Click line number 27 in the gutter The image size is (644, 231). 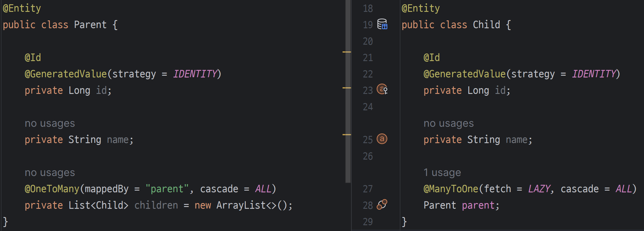368,189
